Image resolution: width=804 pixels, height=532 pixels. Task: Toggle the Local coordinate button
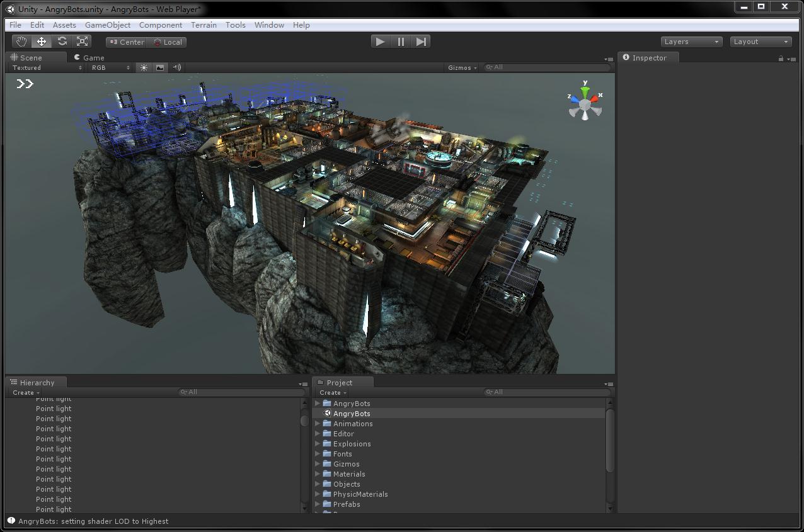click(168, 42)
